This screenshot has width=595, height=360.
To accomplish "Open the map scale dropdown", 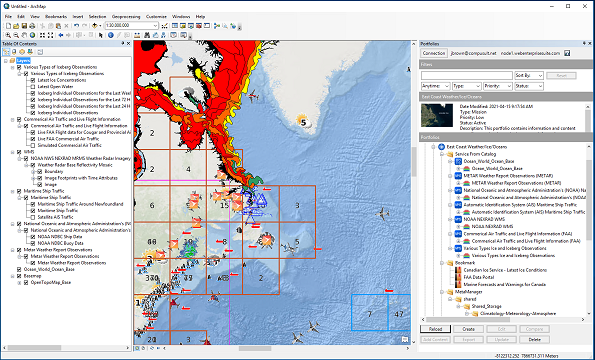I will 155,26.
